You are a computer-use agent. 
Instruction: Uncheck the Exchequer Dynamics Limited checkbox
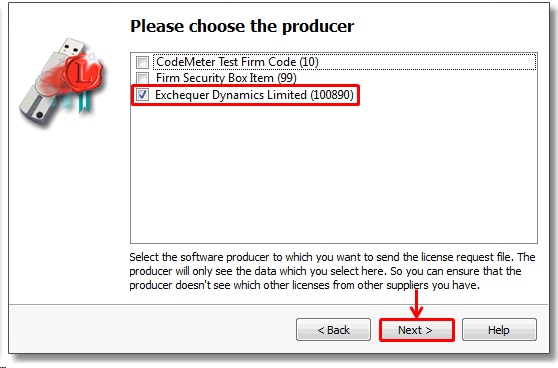tap(142, 95)
